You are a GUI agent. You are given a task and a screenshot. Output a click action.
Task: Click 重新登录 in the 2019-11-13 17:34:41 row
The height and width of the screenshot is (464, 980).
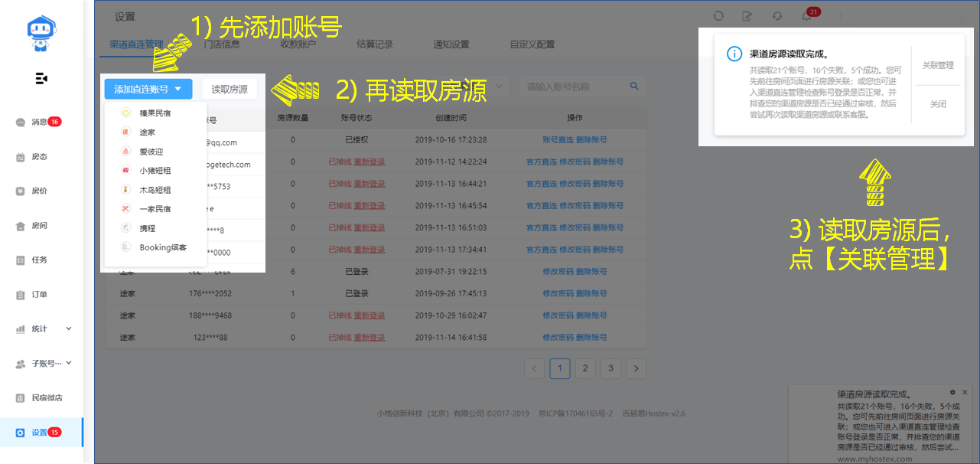370,250
